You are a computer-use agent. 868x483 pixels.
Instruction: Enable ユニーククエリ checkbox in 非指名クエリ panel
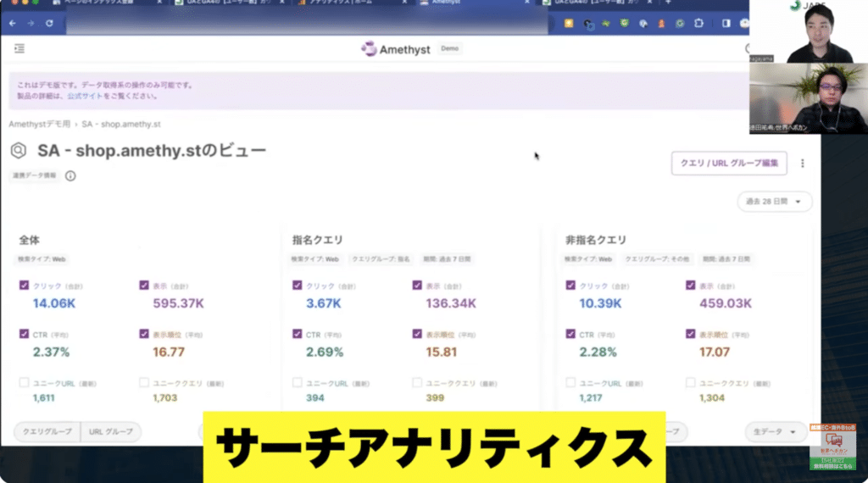[x=690, y=383]
